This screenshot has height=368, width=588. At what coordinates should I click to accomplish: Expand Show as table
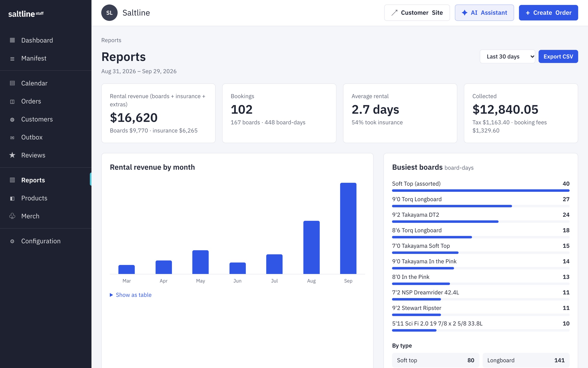click(131, 295)
